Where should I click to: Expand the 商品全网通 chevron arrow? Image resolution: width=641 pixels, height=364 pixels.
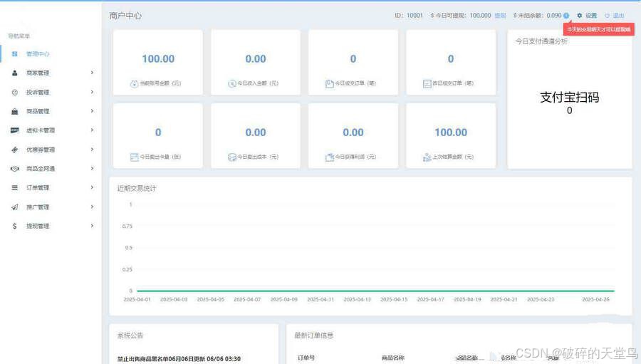pyautogui.click(x=92, y=169)
